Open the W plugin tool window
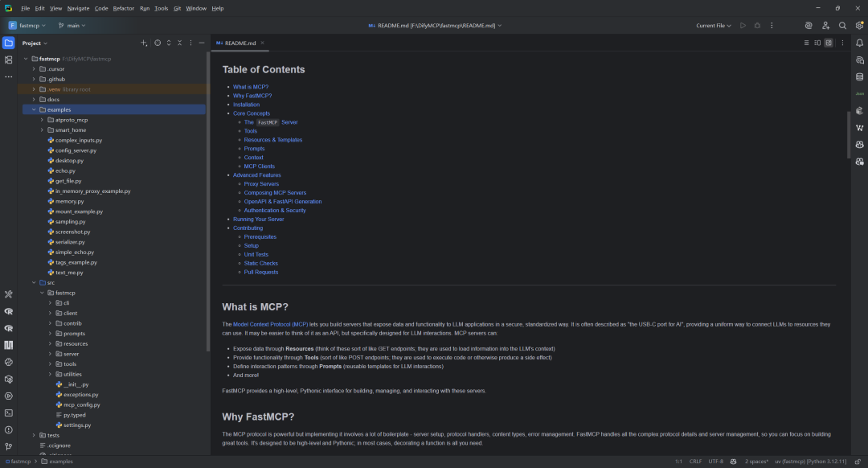 point(859,128)
